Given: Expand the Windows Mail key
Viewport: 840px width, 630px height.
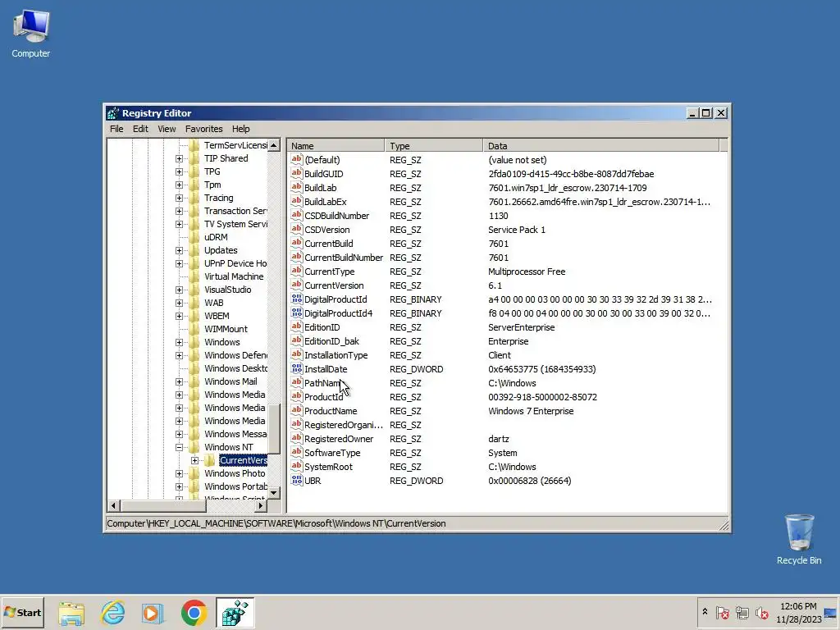Looking at the screenshot, I should click(179, 381).
